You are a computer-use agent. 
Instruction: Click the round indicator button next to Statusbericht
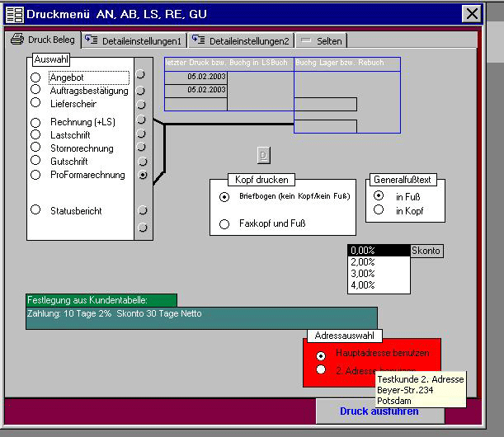pos(143,211)
